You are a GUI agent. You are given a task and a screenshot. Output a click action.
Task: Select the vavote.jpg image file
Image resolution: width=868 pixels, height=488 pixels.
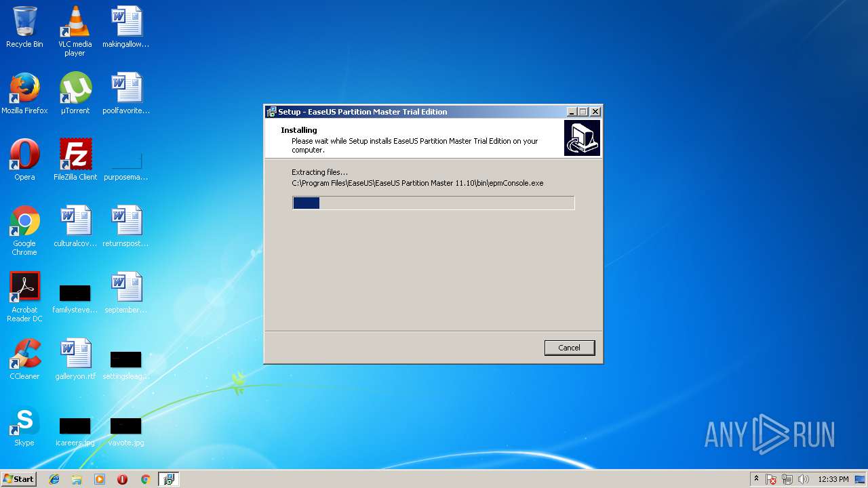126,431
